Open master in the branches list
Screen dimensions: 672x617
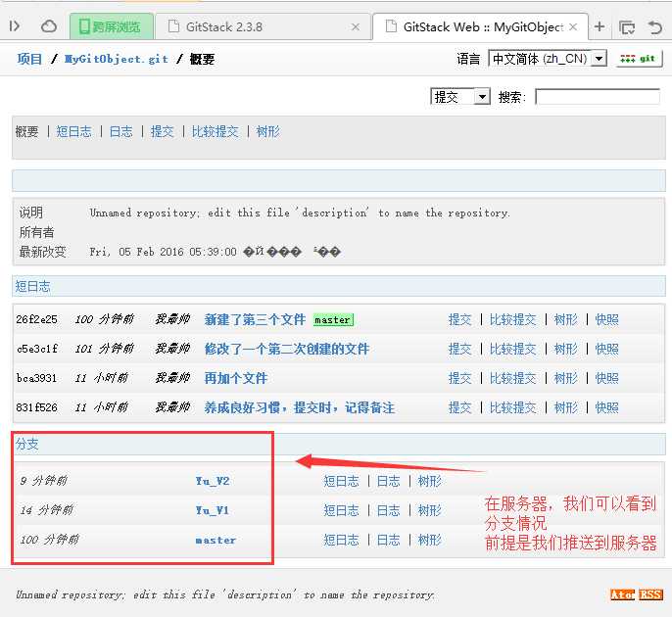point(216,540)
